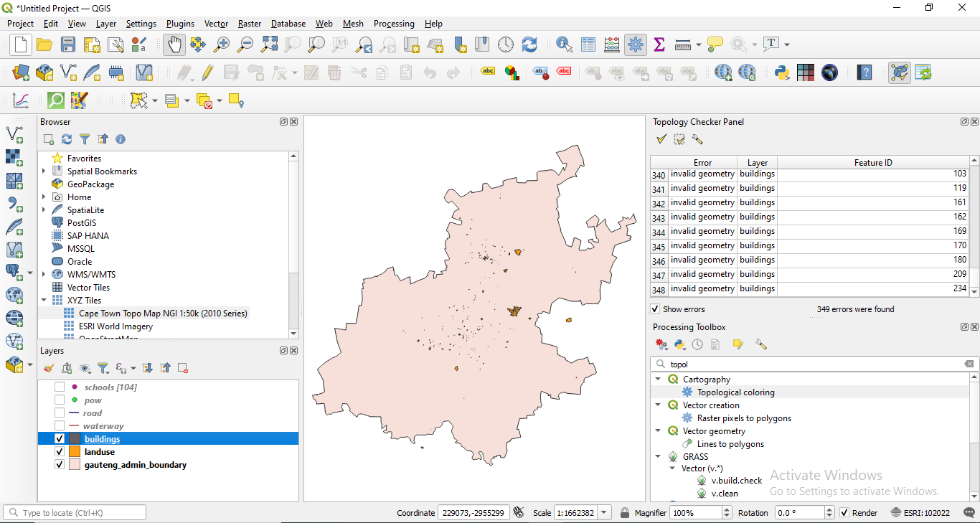Select Lines to polygons algorithm
This screenshot has width=980, height=523.
[730, 444]
